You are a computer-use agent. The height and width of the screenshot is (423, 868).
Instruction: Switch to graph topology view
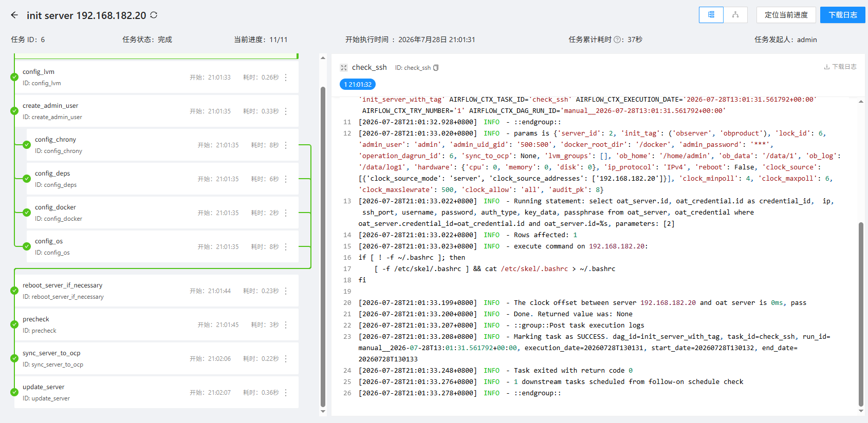tap(735, 15)
